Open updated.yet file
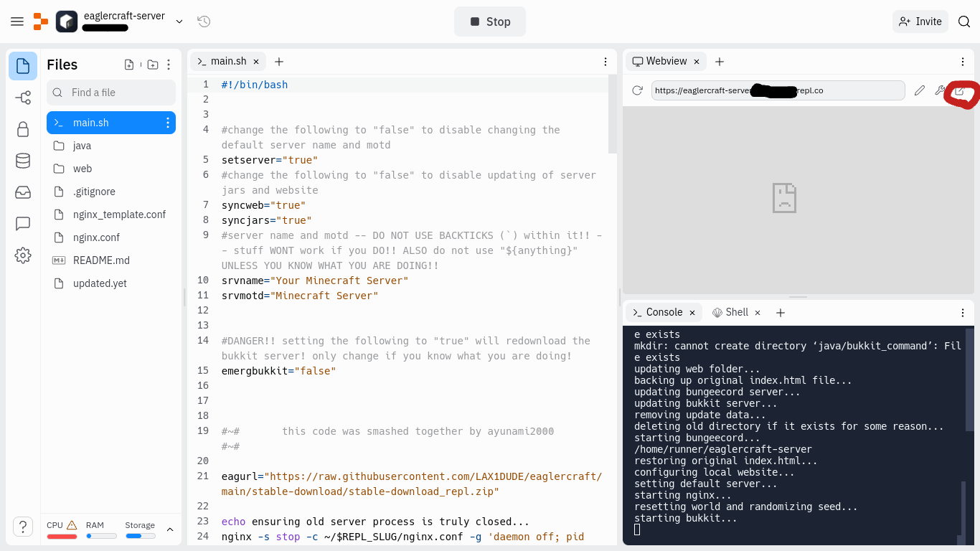 click(x=111, y=283)
